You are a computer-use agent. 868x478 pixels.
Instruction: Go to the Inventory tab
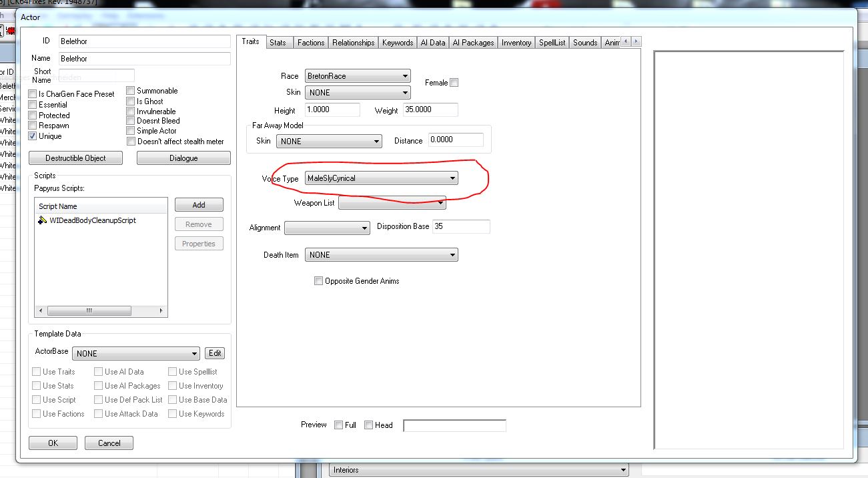(516, 43)
